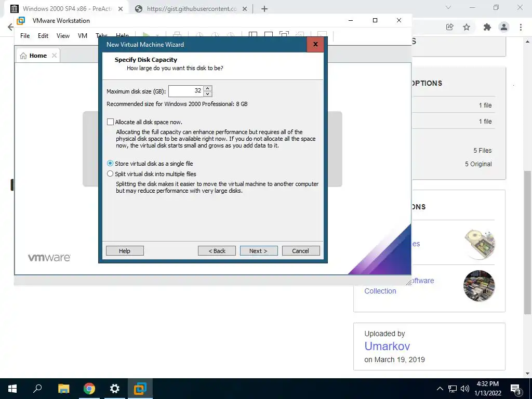Screen dimensions: 532x399
Task: Open Windows taskbar search
Action: pyautogui.click(x=37, y=389)
